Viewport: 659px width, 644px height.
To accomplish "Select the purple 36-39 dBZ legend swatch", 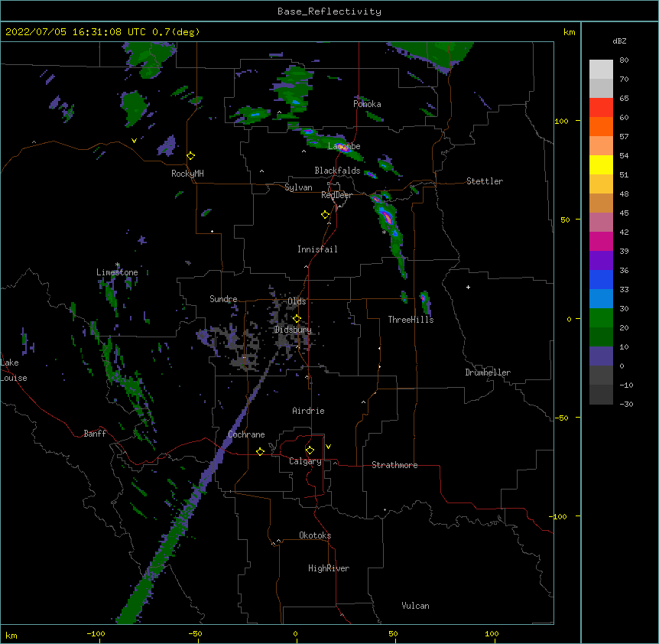I will point(601,260).
